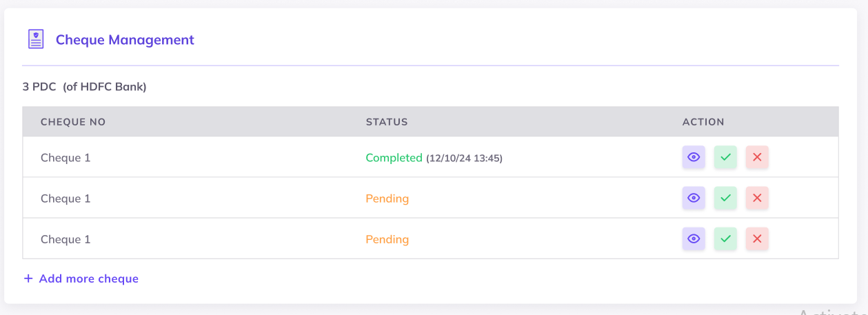View the bottom row's cheque details
The width and height of the screenshot is (868, 315).
[694, 239]
